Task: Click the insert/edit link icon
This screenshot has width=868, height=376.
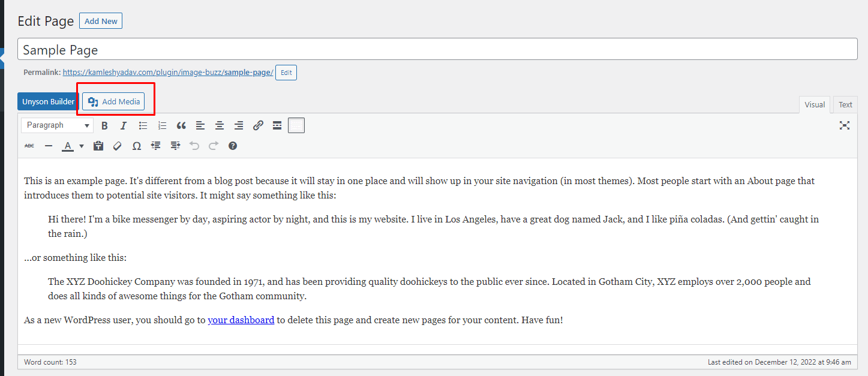Action: click(x=258, y=125)
